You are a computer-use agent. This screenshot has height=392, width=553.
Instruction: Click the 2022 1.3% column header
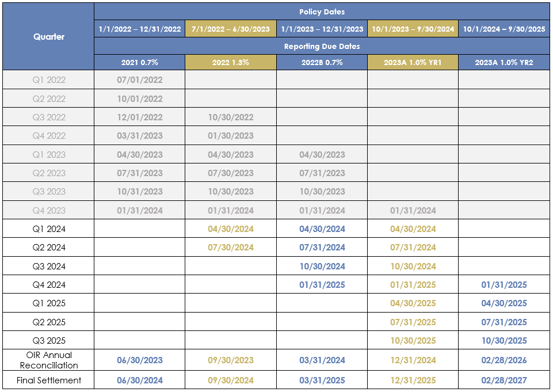(x=231, y=62)
